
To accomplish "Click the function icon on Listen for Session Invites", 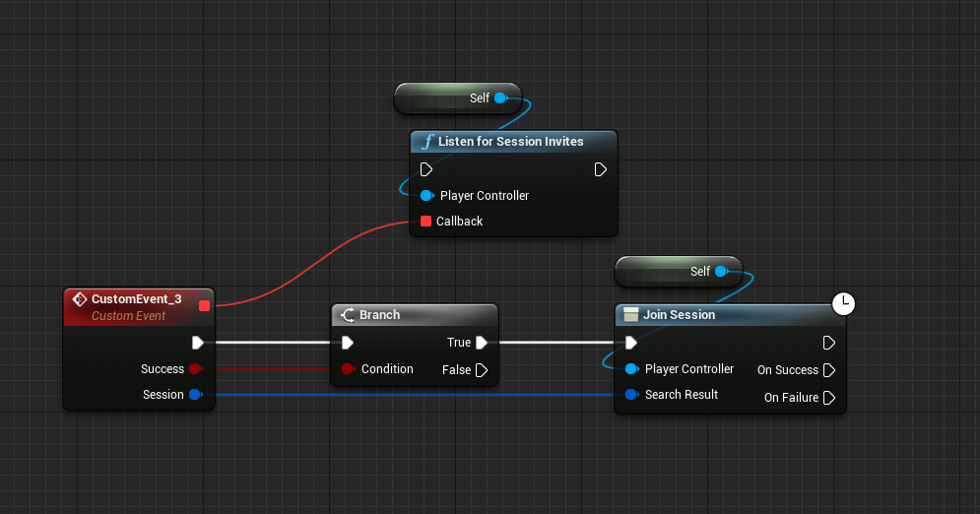I will point(426,142).
